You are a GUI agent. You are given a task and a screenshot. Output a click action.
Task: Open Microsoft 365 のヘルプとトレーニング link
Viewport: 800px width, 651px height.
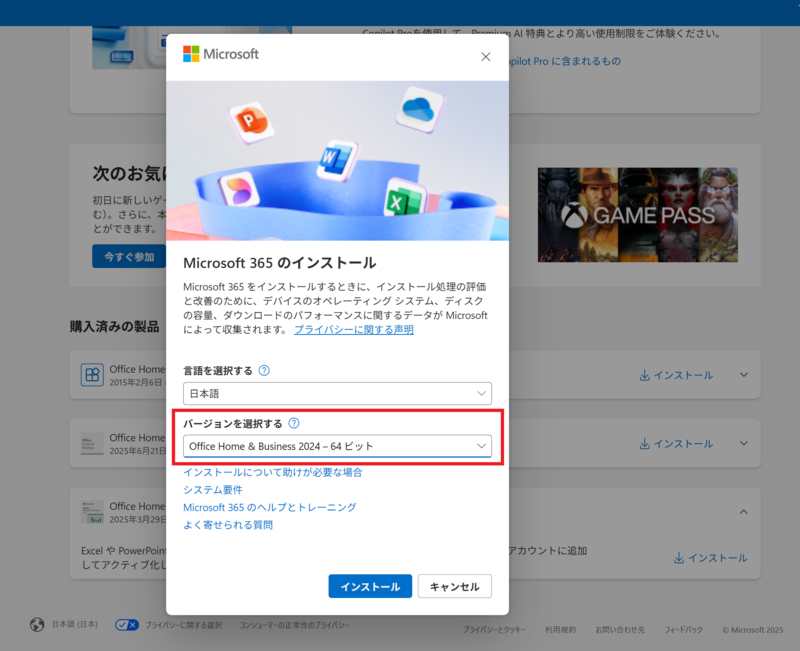coord(269,508)
